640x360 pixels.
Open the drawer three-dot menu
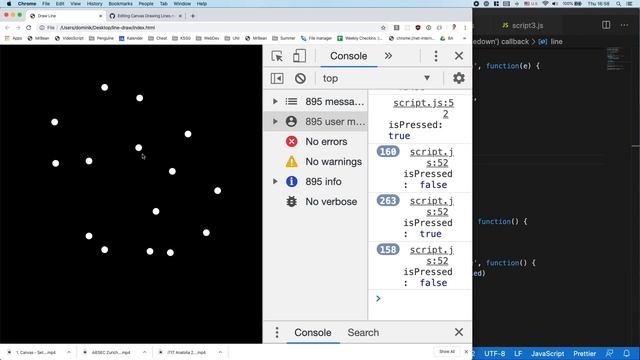point(277,332)
